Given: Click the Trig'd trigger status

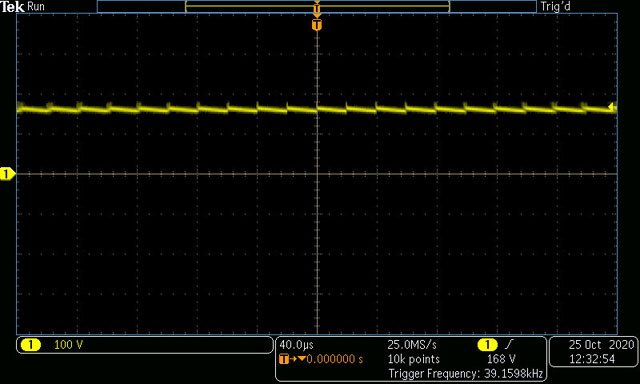Looking at the screenshot, I should click(555, 7).
